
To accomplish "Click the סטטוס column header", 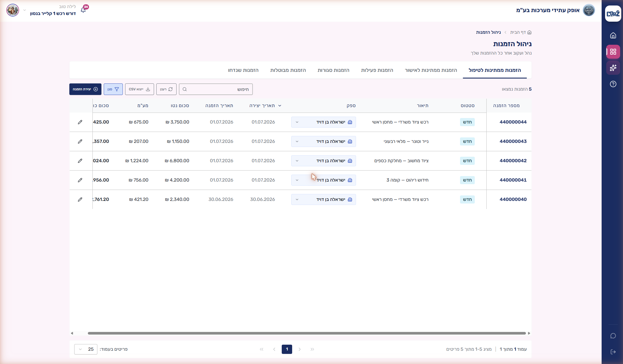I will click(468, 106).
